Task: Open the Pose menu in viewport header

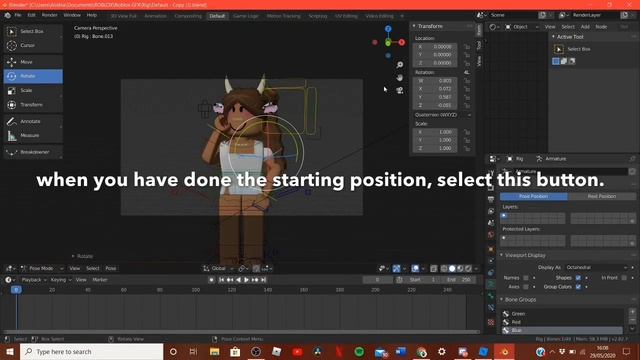Action: 111,268
